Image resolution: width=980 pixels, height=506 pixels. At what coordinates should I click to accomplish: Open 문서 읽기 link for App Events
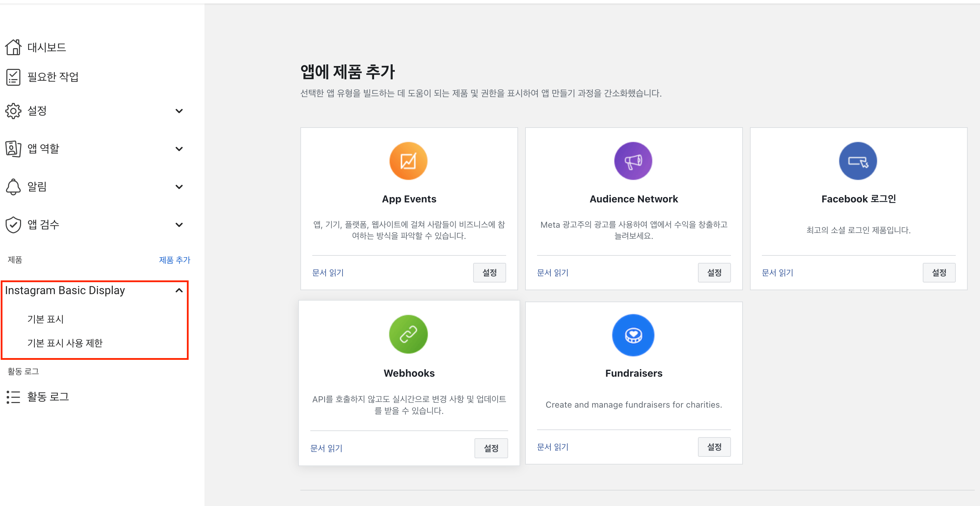coord(328,272)
